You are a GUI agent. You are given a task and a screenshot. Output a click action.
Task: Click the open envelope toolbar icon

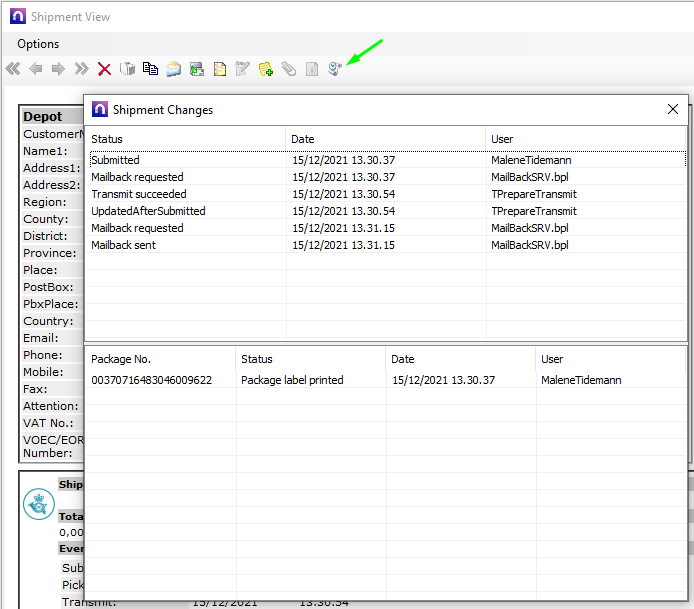pyautogui.click(x=174, y=69)
